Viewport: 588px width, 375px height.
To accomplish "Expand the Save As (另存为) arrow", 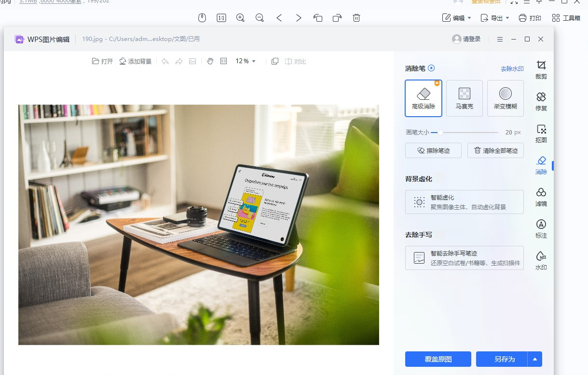I will click(535, 359).
